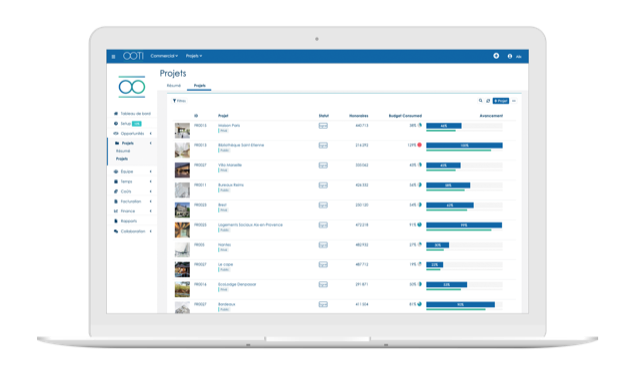The image size is (641, 391).
Task: Expand the Facturation chevron in sidebar
Action: click(151, 201)
